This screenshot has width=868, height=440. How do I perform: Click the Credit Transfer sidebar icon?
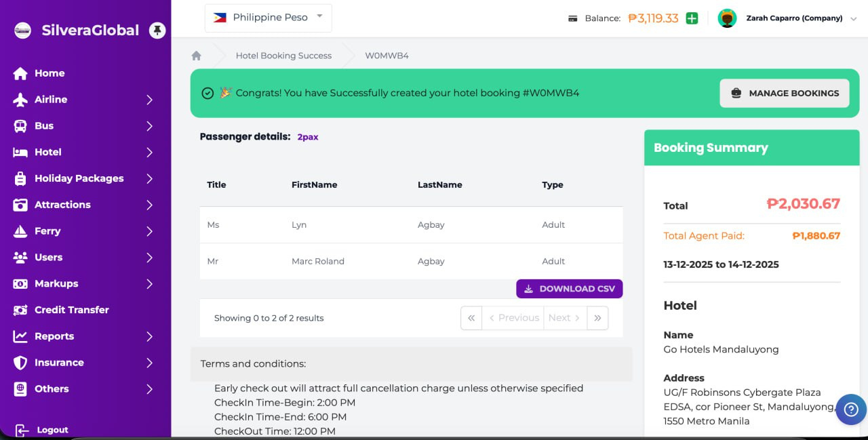point(20,310)
